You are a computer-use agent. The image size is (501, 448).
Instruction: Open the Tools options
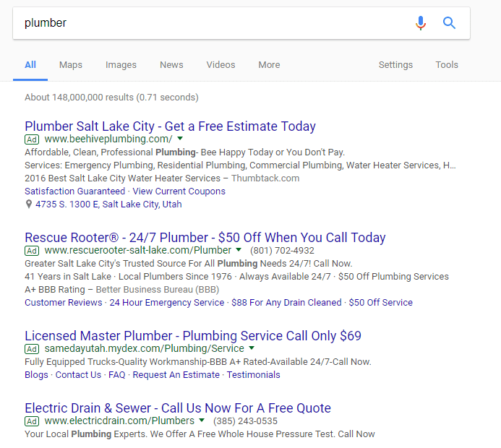[x=447, y=65]
